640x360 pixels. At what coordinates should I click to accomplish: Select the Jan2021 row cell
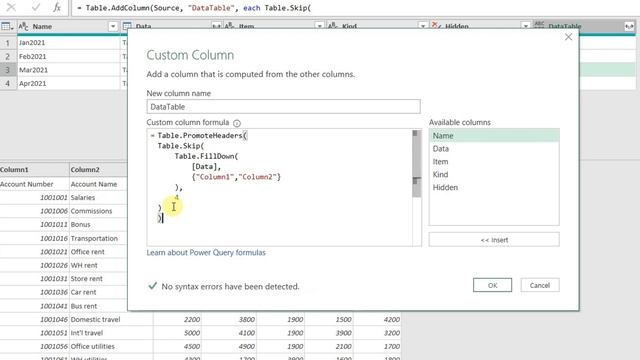[x=68, y=42]
